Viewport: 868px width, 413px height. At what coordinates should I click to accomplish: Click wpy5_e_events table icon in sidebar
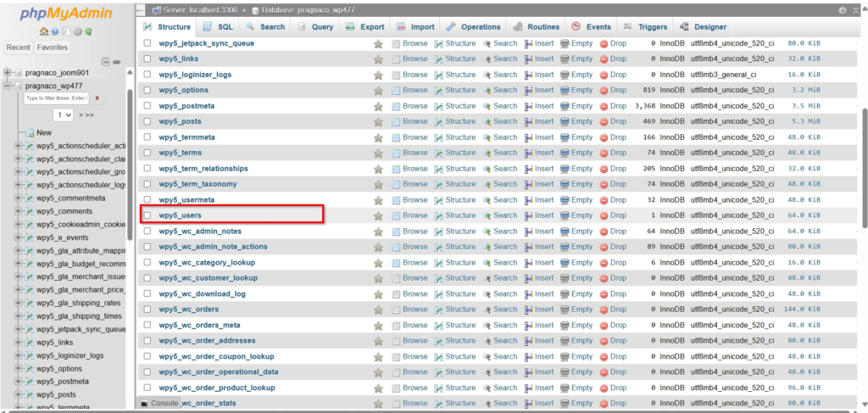pos(30,237)
